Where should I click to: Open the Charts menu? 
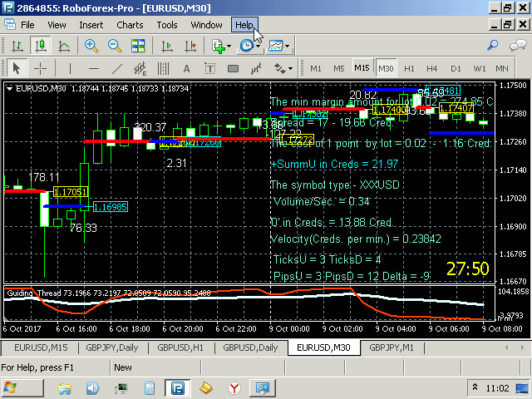[x=130, y=25]
